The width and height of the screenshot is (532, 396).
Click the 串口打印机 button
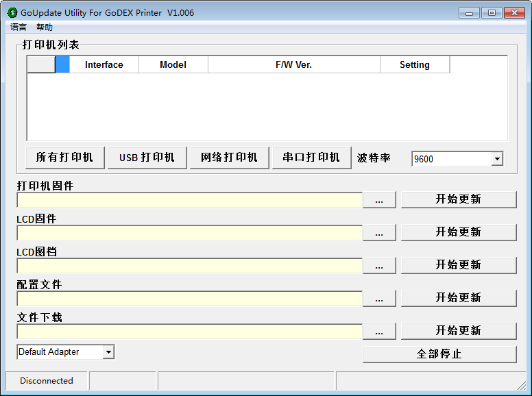point(311,158)
